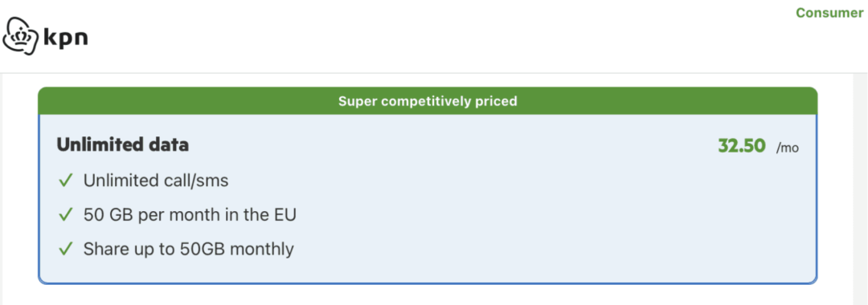Screen dimensions: 868x305
Task: Click the Super competitively priced banner
Action: (428, 100)
